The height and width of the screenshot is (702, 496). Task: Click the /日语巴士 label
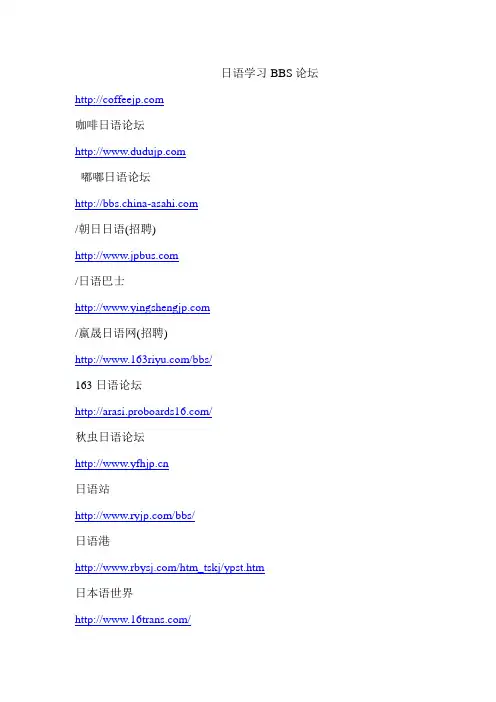tap(100, 281)
